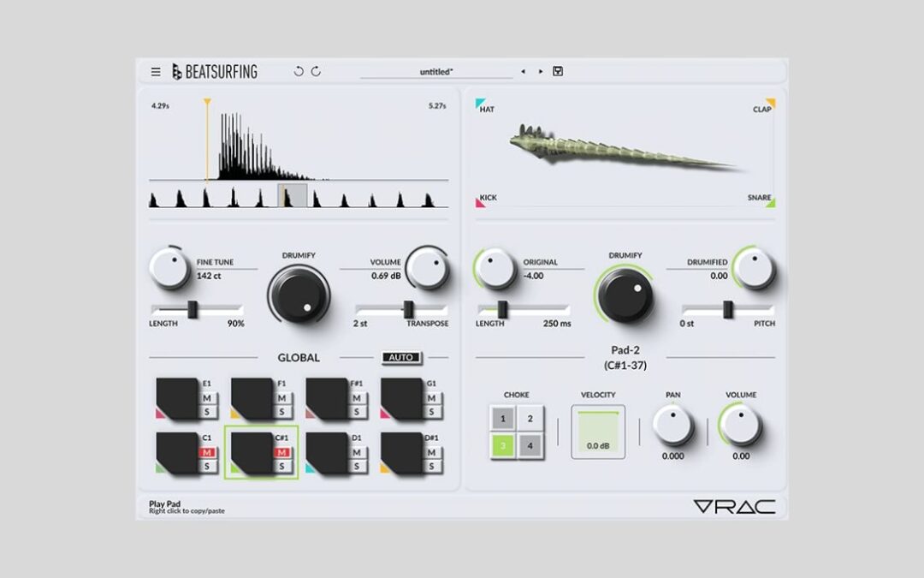The image size is (924, 578).
Task: Adjust global Length slider handle
Action: pos(192,309)
